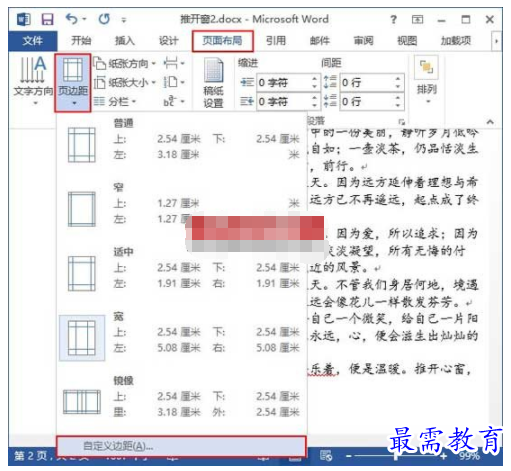The image size is (511, 471).
Task: Switch to the 视图 tab
Action: (407, 41)
